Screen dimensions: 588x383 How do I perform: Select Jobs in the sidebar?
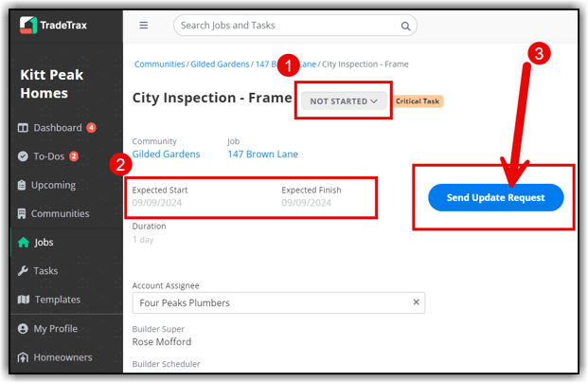pos(36,242)
